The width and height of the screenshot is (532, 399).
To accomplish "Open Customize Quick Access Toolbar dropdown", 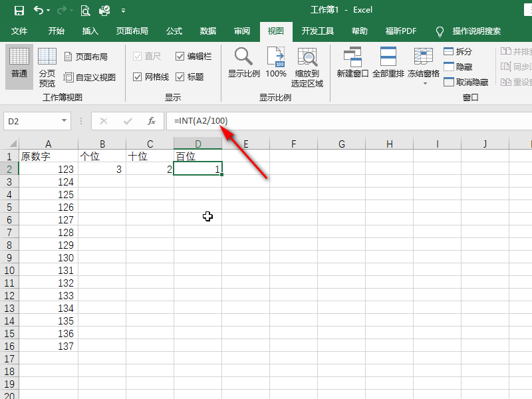I will pos(123,11).
